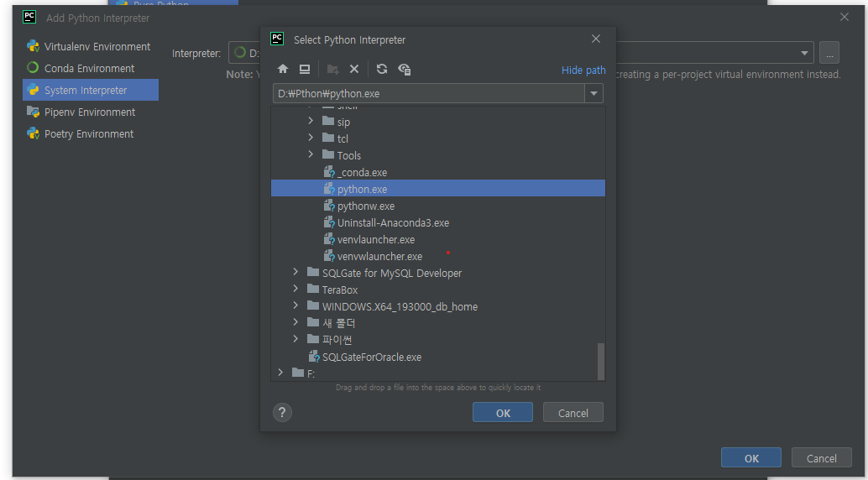Expand the 파이썬 folder
Viewport: 868px width, 480px height.
coord(295,339)
